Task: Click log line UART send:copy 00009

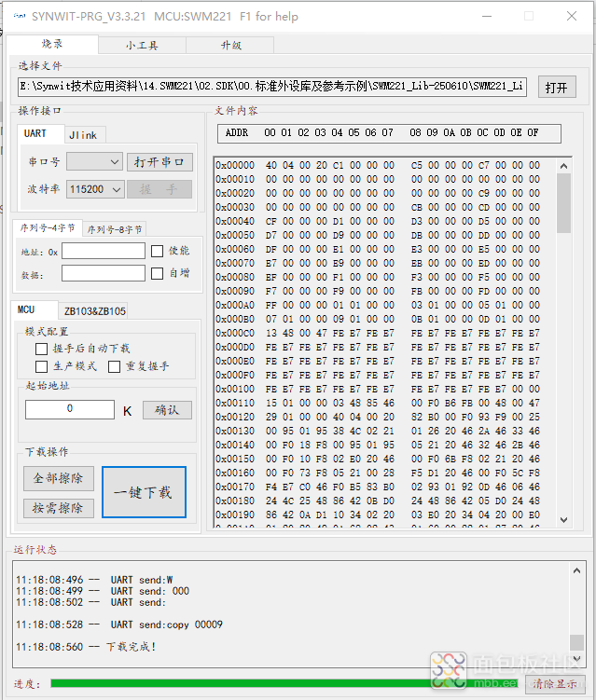Action: click(x=119, y=625)
